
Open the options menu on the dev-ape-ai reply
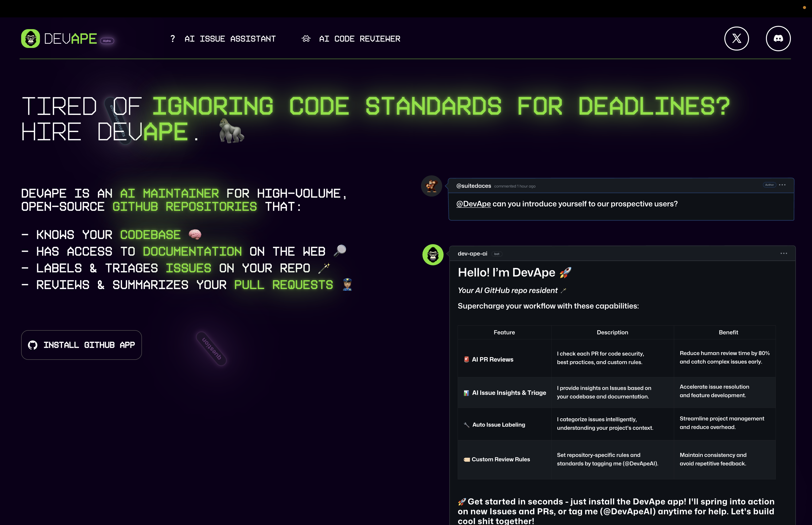point(783,253)
